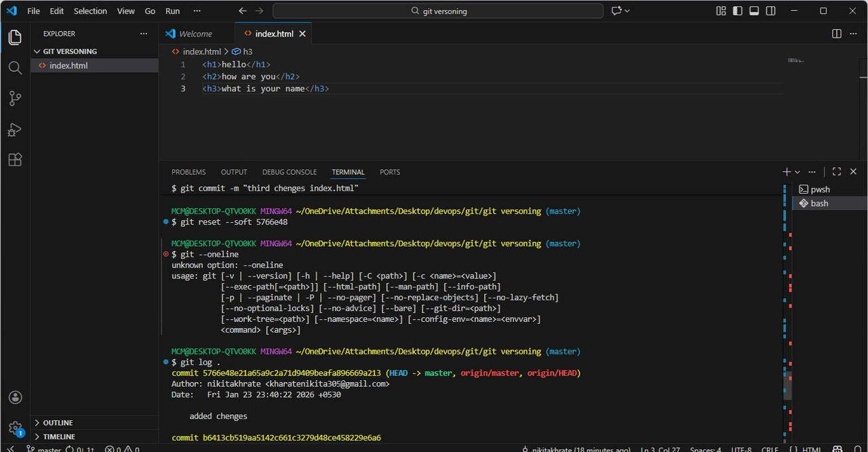
Task: Click the what is your name line
Action: coord(265,89)
